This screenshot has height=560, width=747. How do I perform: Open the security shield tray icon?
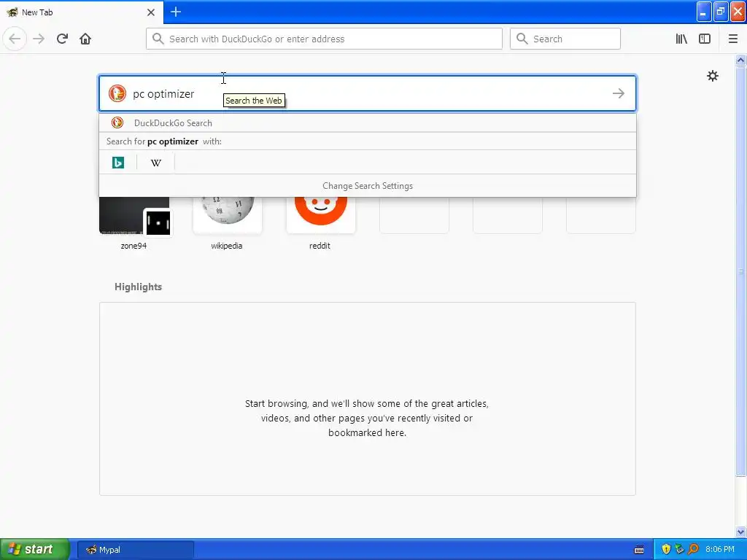[x=666, y=549]
